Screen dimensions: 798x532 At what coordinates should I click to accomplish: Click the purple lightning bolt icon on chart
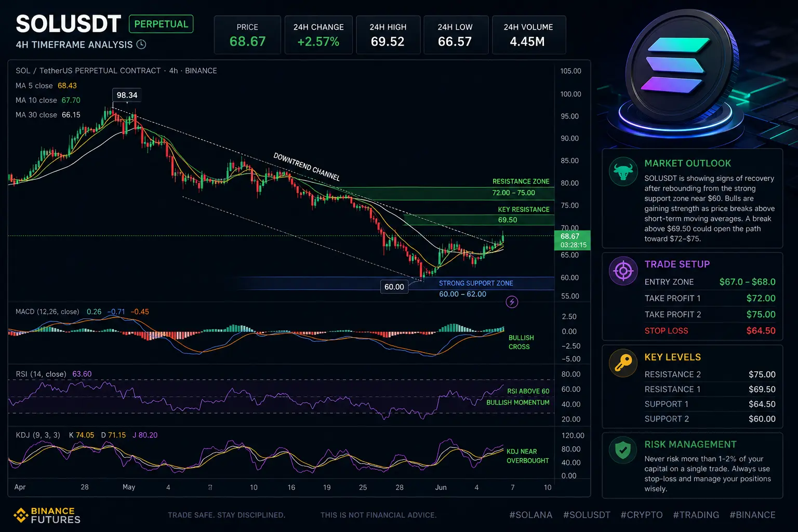pos(512,302)
